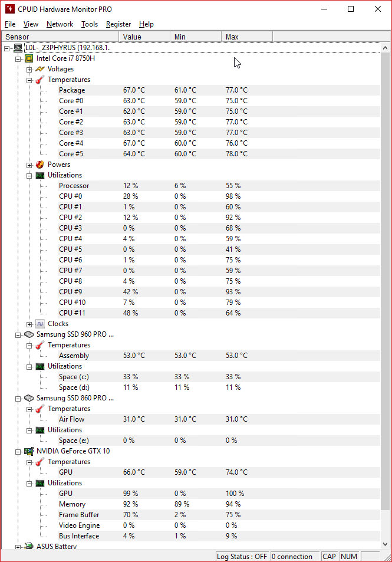Collapse the Samsung SSD 860 PRO node

pyautogui.click(x=18, y=399)
